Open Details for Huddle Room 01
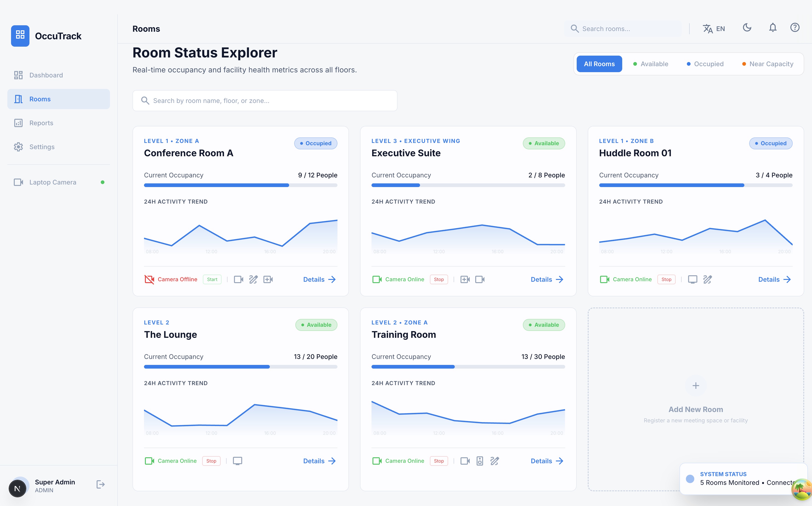This screenshot has height=506, width=812. click(774, 279)
